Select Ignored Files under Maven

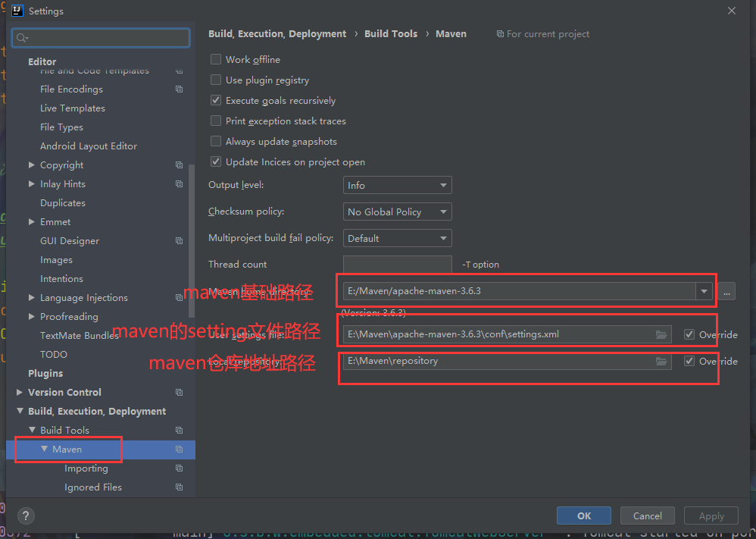93,487
